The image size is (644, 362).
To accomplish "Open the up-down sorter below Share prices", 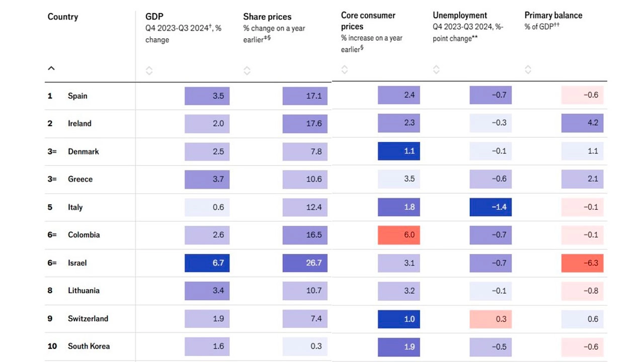I will click(x=247, y=70).
